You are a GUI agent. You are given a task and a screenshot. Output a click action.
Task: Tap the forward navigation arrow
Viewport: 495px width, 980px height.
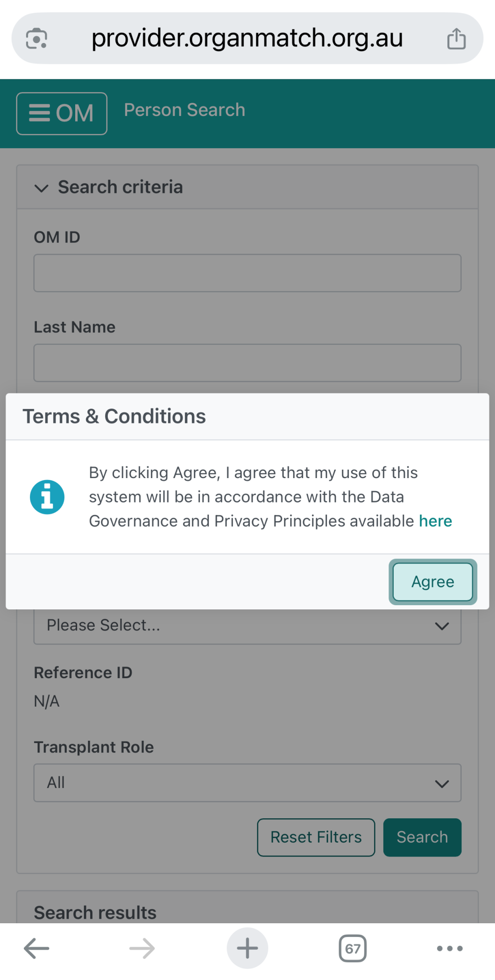pyautogui.click(x=141, y=948)
